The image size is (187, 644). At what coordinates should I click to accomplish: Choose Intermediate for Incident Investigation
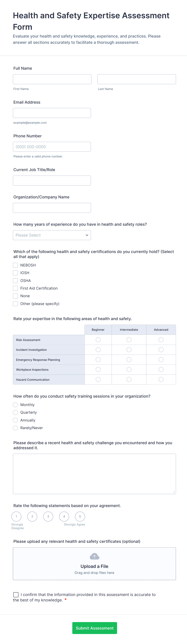coord(129,349)
